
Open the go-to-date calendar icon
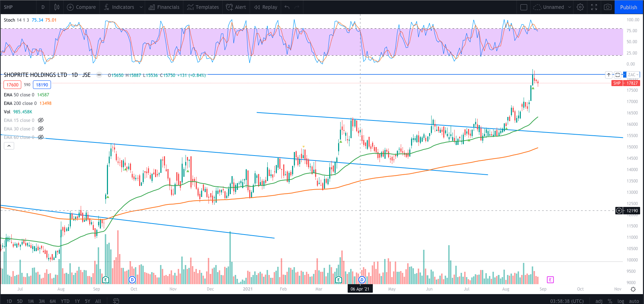click(116, 301)
